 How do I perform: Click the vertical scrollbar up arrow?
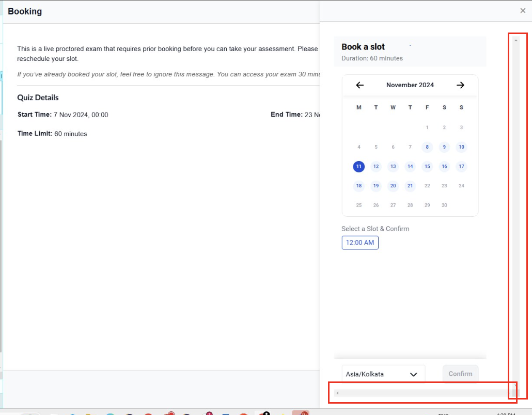[515, 40]
